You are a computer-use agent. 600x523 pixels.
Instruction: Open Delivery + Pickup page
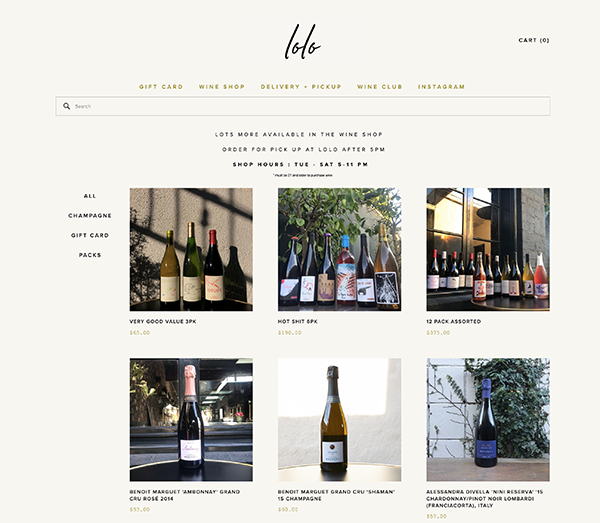click(x=301, y=87)
